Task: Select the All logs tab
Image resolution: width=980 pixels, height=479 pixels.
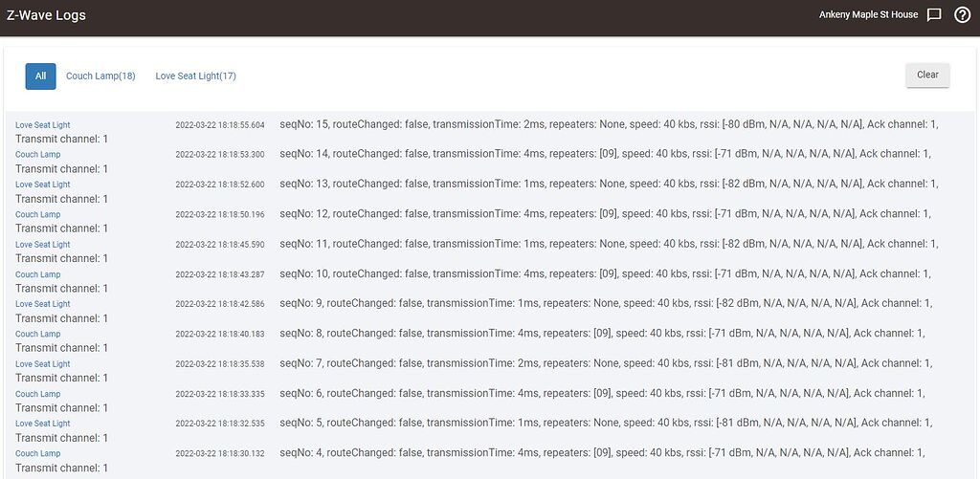Action: 40,76
